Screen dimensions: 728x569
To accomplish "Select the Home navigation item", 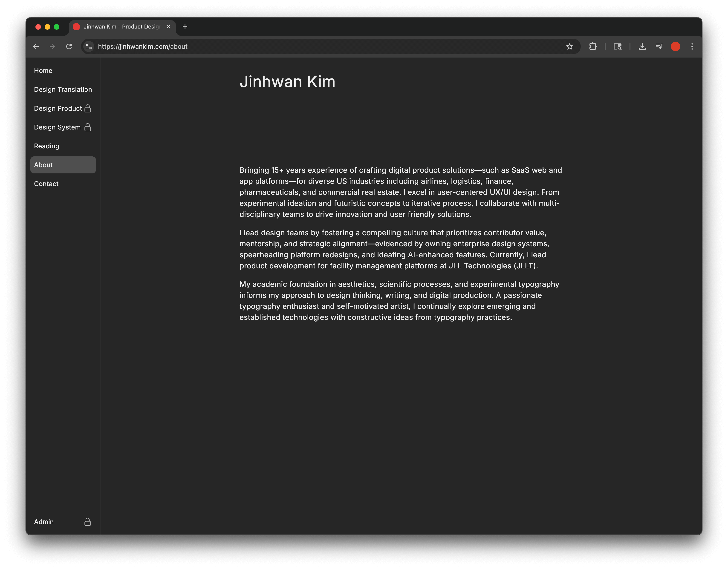I will (x=43, y=70).
